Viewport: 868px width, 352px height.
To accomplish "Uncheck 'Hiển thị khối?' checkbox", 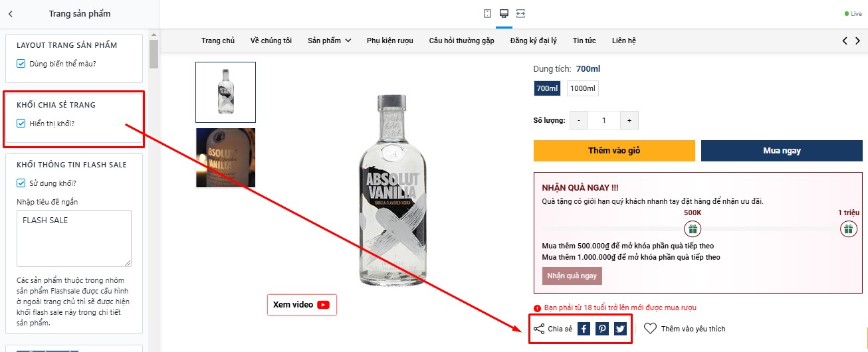I will [x=21, y=123].
